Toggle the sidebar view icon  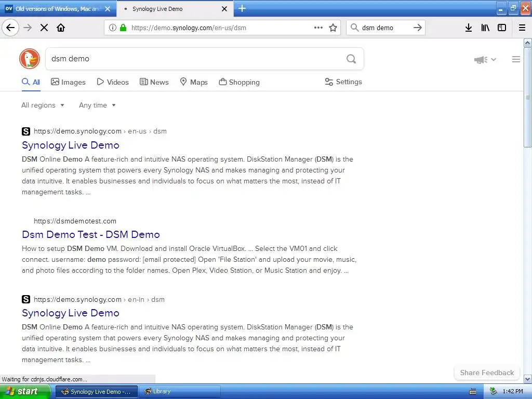[x=502, y=28]
